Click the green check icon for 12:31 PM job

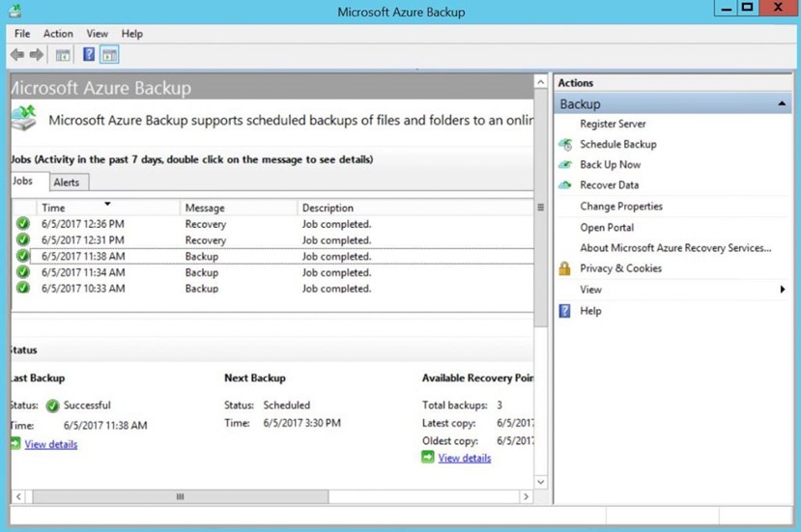pos(22,239)
